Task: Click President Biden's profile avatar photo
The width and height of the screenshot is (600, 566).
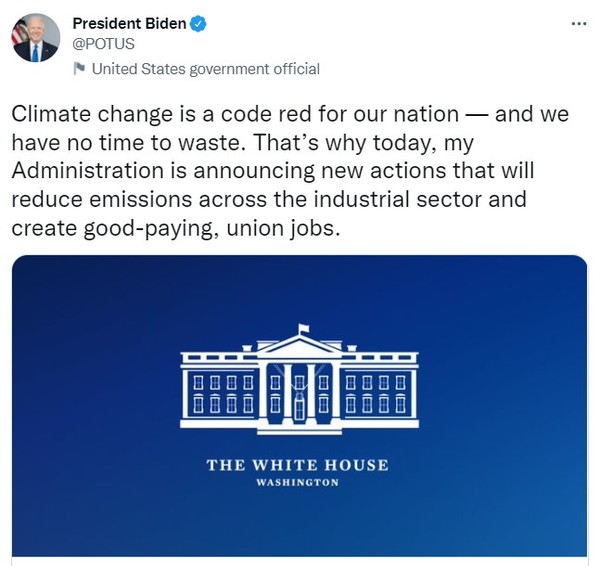Action: (35, 39)
